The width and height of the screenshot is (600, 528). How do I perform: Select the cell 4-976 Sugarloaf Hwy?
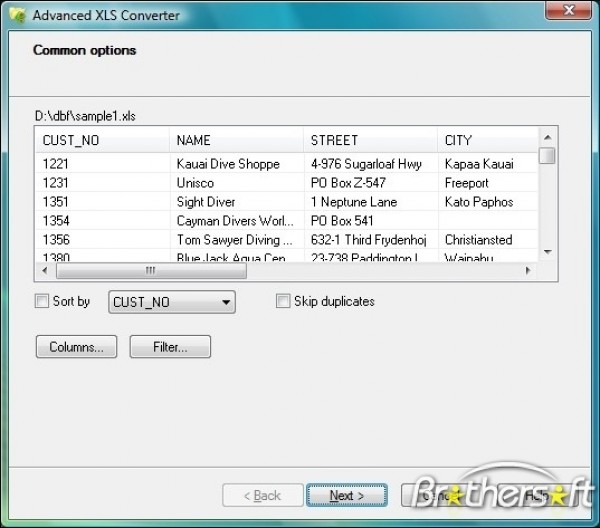(370, 164)
